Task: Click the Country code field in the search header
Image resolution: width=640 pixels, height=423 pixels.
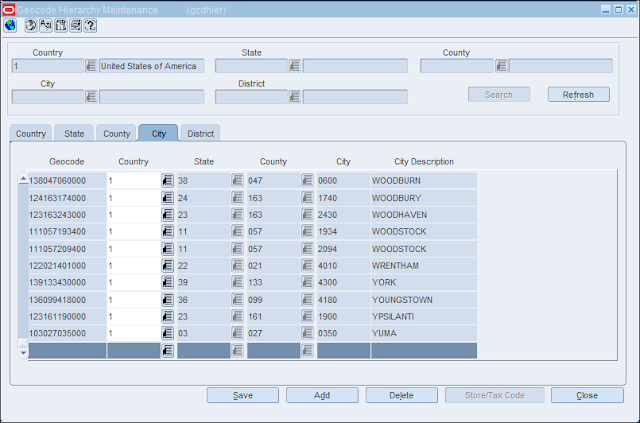Action: [x=48, y=66]
